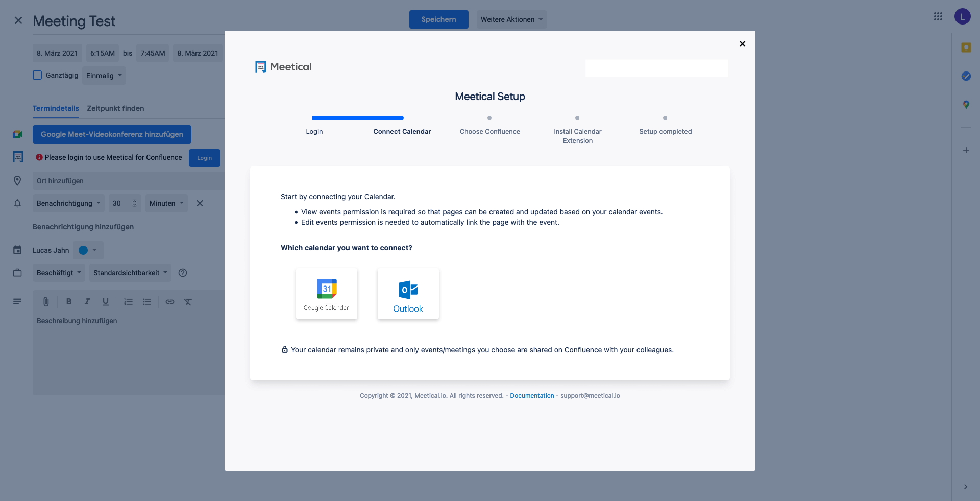Click the visibility help question icon

(183, 273)
